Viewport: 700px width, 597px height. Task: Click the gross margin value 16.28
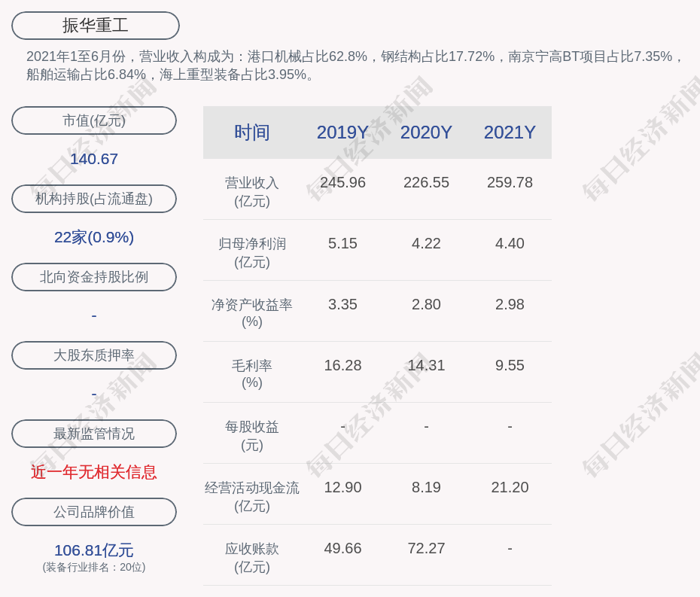tap(342, 365)
